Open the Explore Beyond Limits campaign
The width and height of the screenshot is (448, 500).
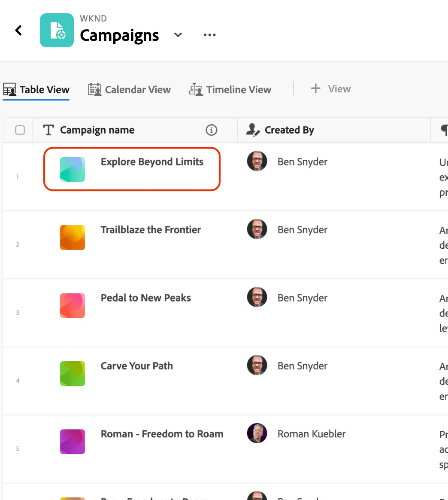click(x=152, y=162)
